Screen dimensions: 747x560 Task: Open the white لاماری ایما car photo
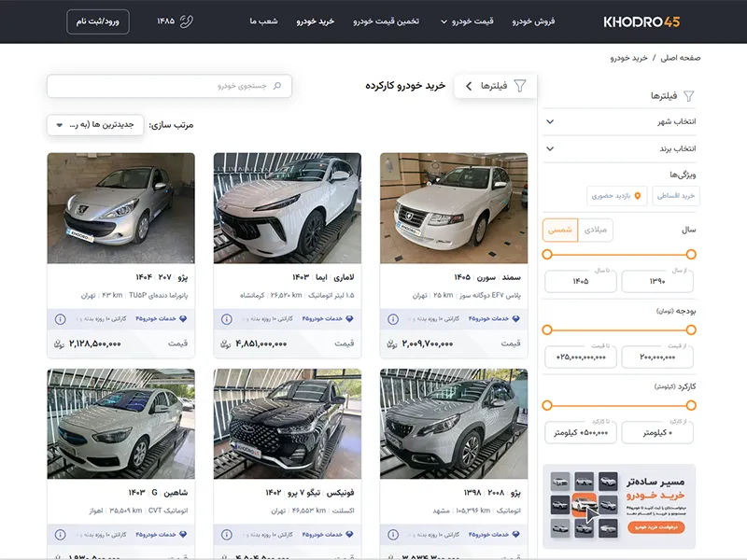(x=288, y=208)
